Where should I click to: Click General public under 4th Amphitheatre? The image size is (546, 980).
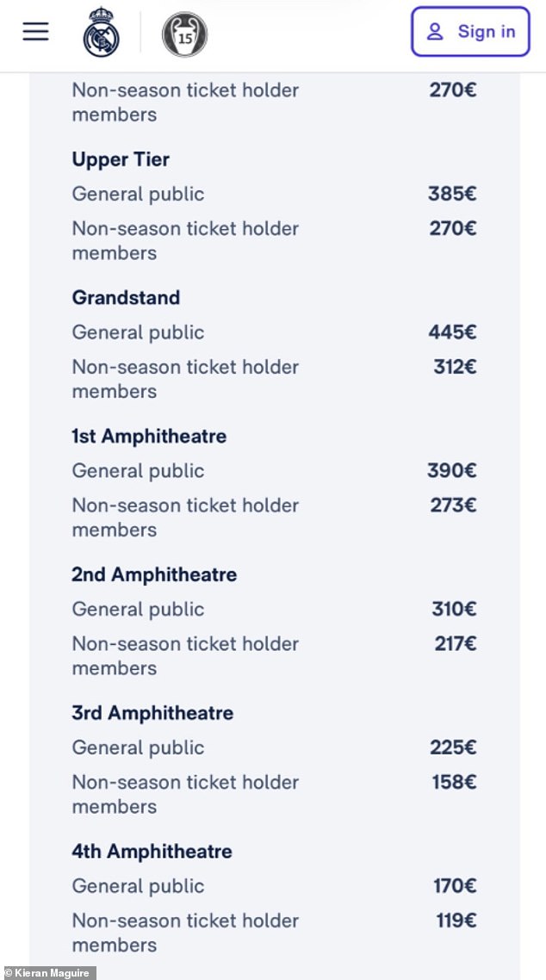[138, 886]
